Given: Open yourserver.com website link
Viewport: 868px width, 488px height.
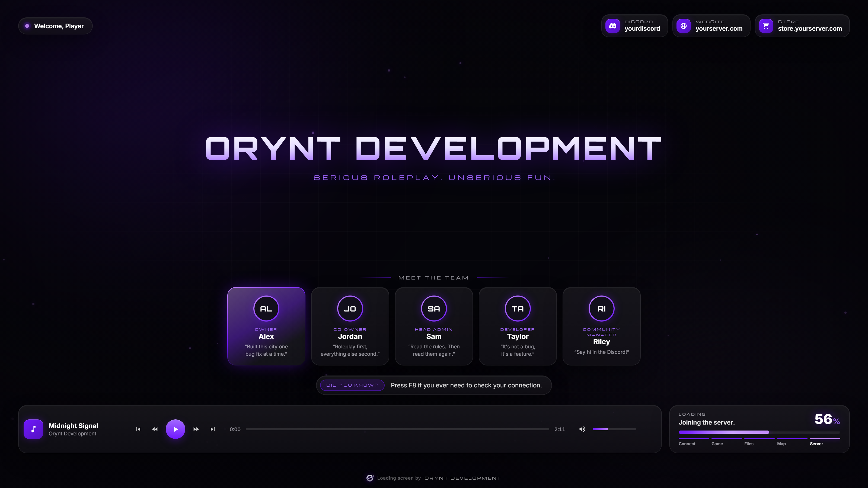Looking at the screenshot, I should point(719,29).
